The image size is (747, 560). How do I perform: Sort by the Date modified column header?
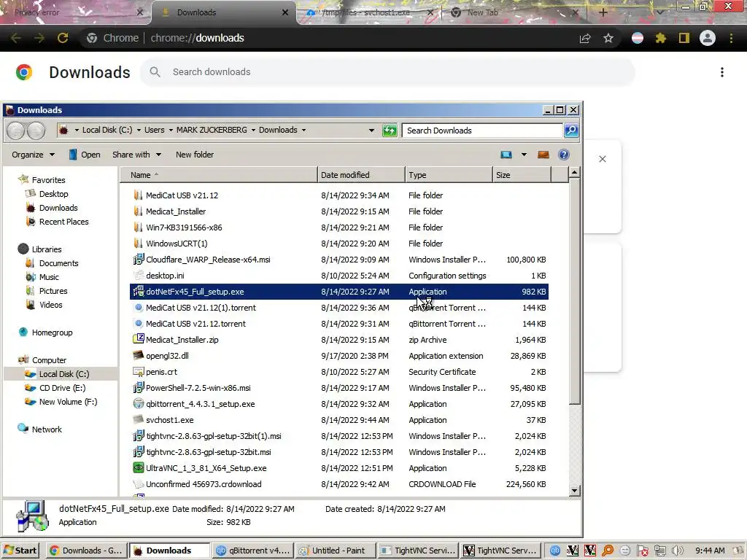[361, 175]
